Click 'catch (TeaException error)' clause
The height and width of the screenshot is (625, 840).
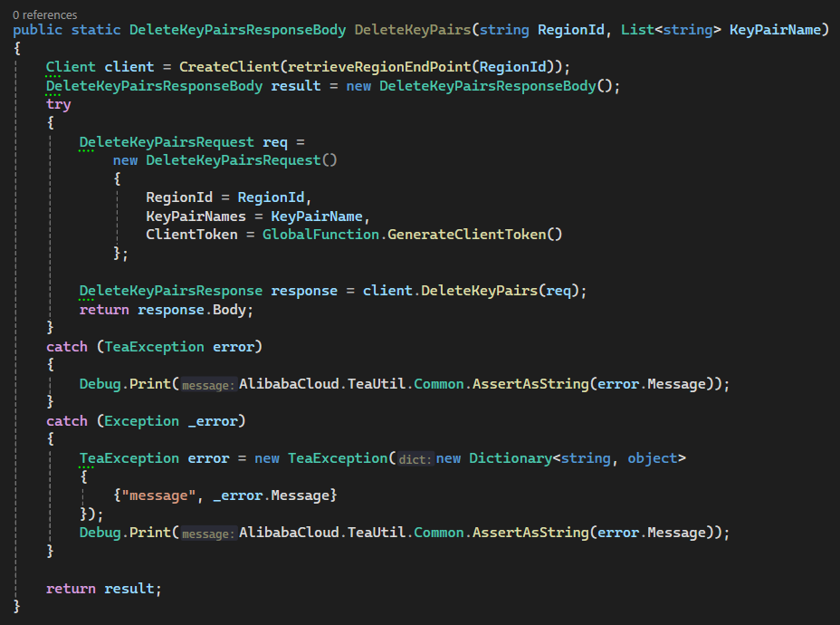pyautogui.click(x=154, y=347)
